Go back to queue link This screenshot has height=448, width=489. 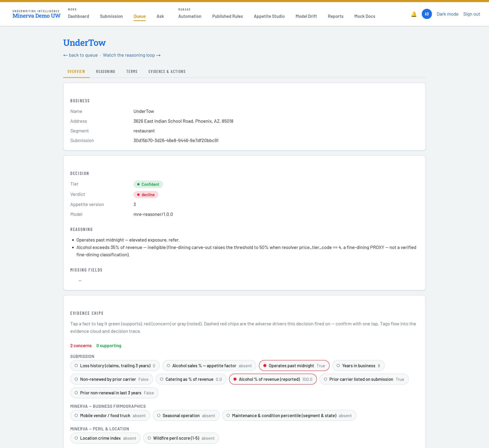[x=80, y=55]
